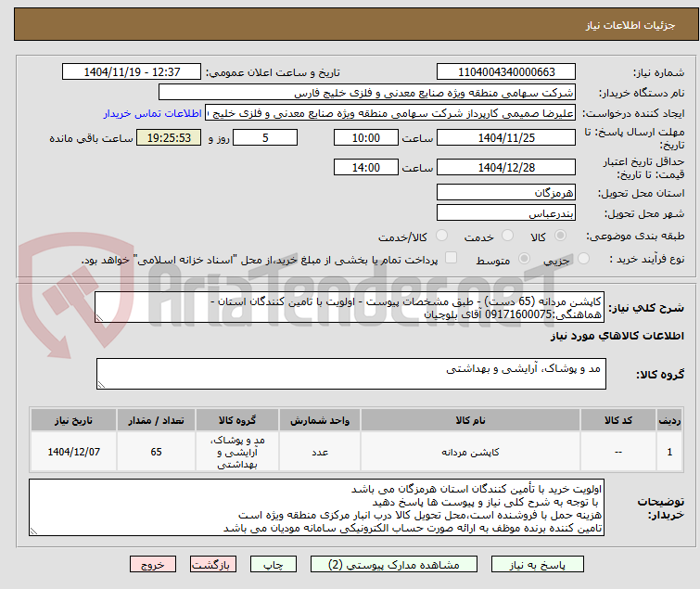Click the announcement date field 1404/11/19 - 12:37
Screen dimensions: 700x589
coord(132,72)
